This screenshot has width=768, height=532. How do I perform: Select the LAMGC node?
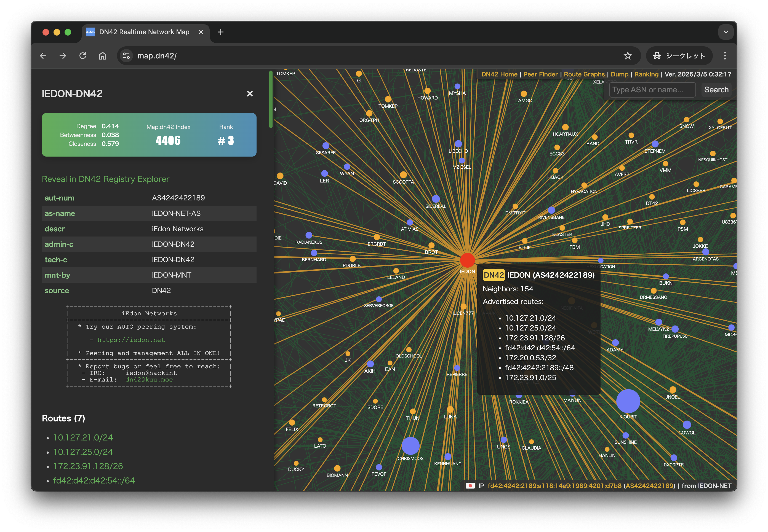point(524,94)
